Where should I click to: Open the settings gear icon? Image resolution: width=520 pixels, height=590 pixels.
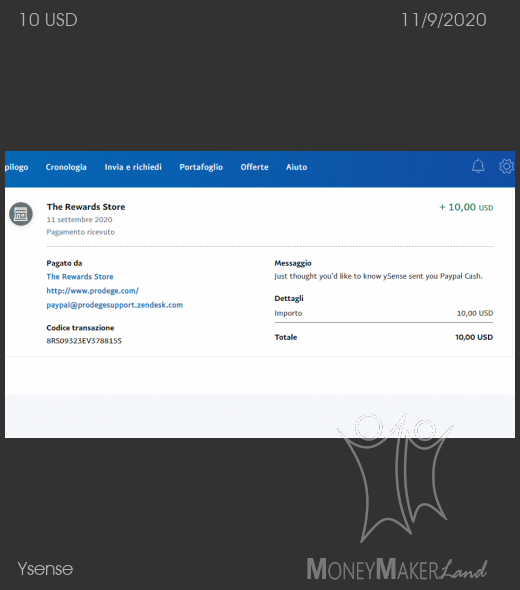(x=506, y=166)
